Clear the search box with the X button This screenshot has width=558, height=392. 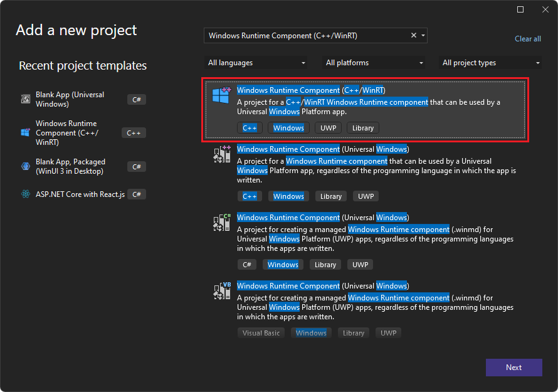[x=413, y=36]
